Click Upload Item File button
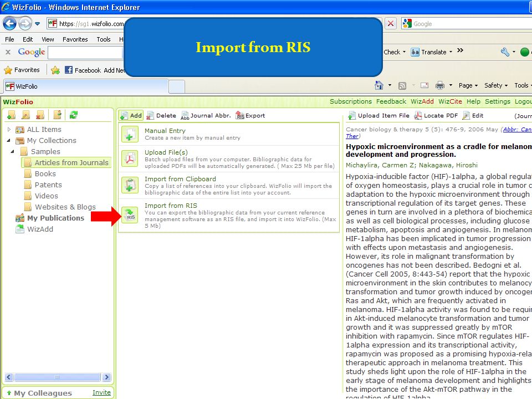The height and width of the screenshot is (399, 532). [x=379, y=115]
